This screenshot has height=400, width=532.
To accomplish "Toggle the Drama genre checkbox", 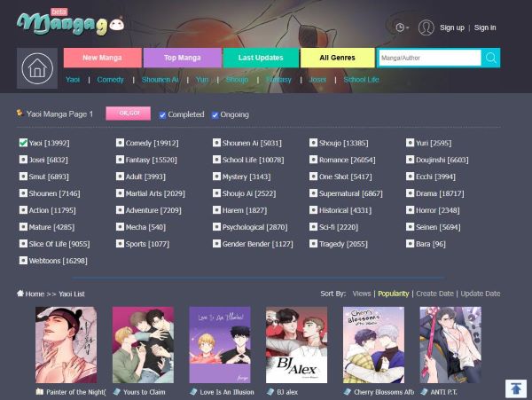I will 410,193.
